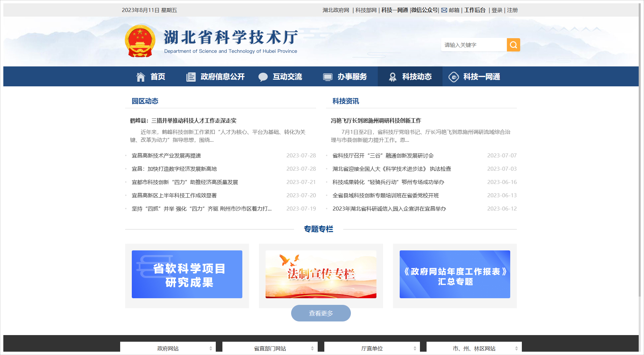Open the 政府信息公开 menu item
This screenshot has height=355, width=644.
click(x=222, y=77)
